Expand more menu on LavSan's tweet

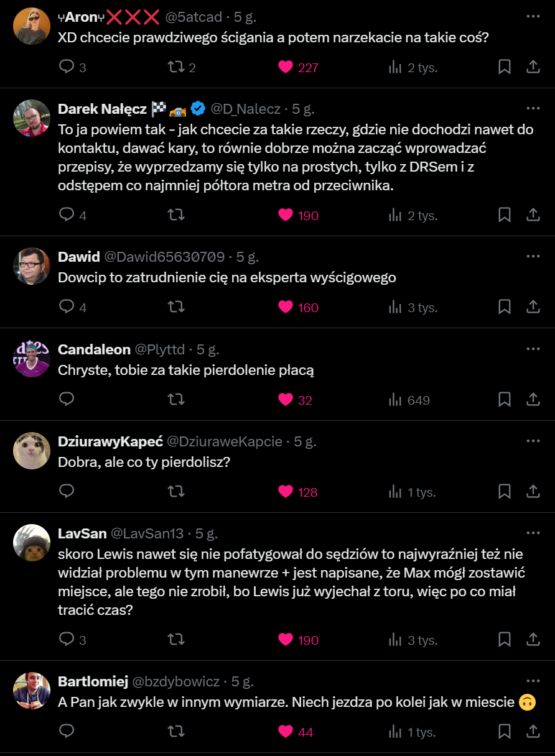pyautogui.click(x=533, y=533)
